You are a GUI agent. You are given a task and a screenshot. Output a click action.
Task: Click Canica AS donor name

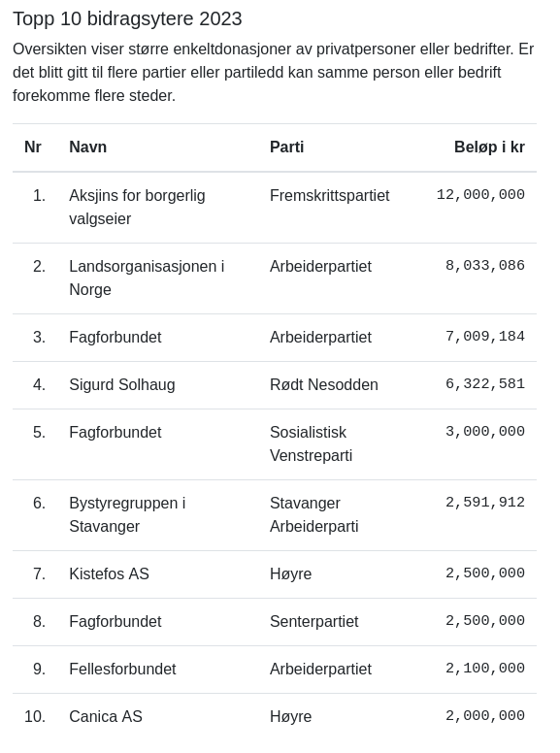click(106, 716)
